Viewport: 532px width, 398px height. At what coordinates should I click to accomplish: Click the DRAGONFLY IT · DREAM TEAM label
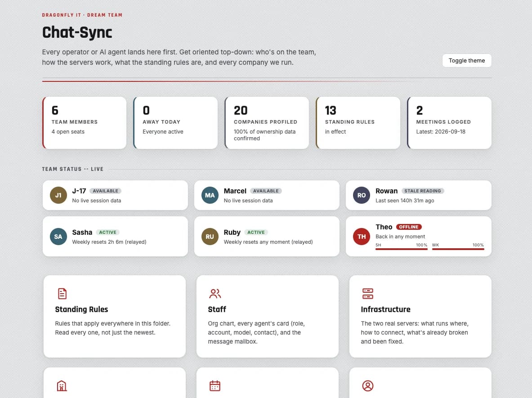click(82, 15)
